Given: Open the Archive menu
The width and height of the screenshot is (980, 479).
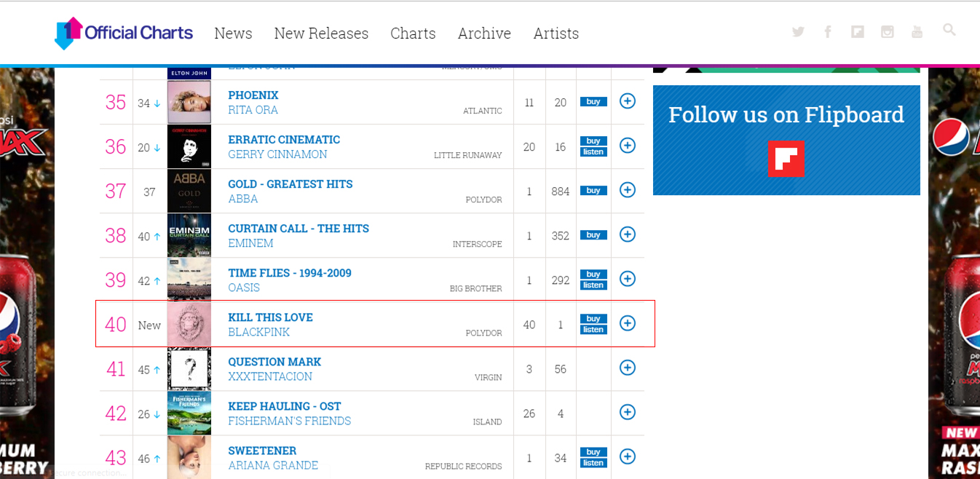Looking at the screenshot, I should pos(484,33).
